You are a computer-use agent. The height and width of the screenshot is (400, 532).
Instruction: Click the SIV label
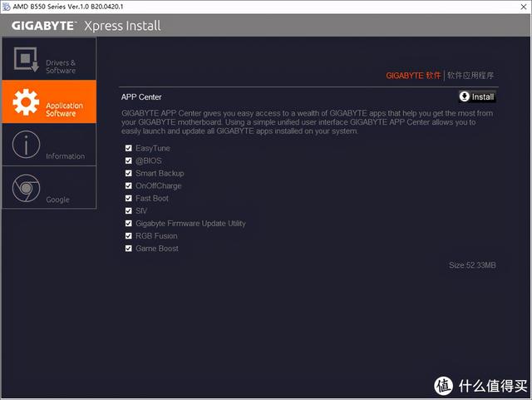pos(141,211)
